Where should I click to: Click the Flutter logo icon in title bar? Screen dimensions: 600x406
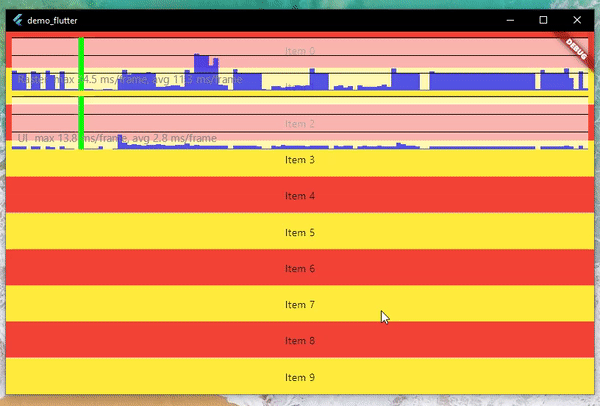click(x=18, y=20)
